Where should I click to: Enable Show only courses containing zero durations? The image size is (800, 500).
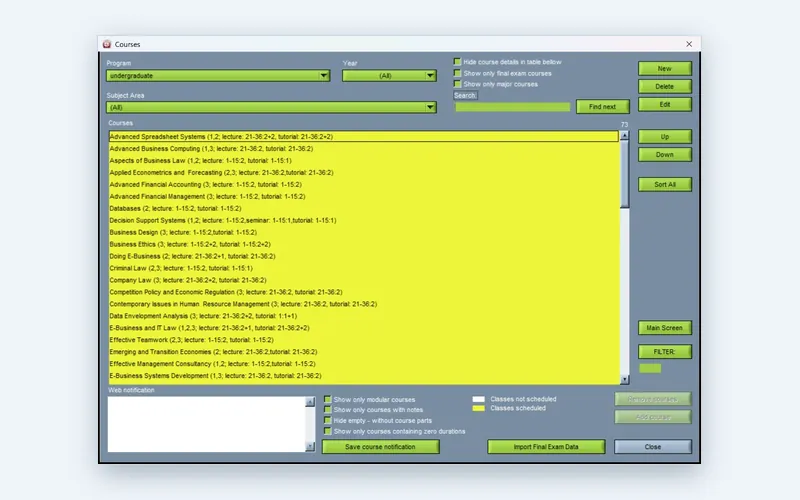click(x=328, y=431)
